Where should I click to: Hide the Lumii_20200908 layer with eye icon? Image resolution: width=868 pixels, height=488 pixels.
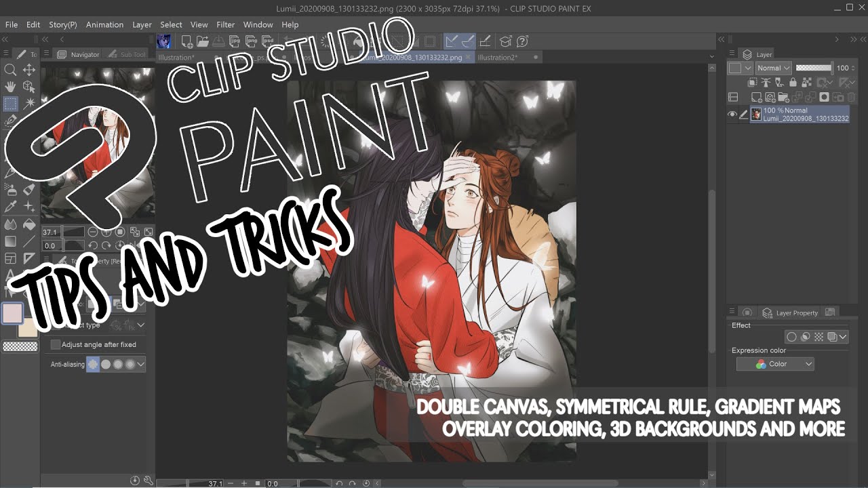click(x=732, y=115)
